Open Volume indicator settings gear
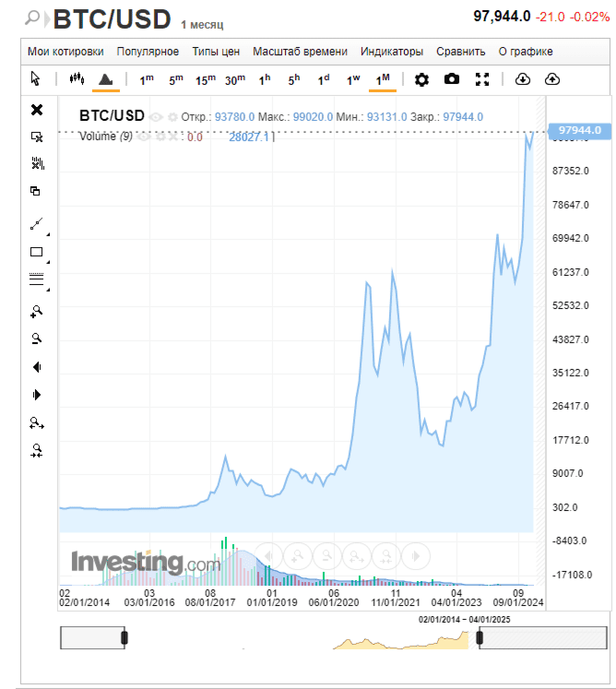Viewport: 616px width, 689px height. [160, 137]
